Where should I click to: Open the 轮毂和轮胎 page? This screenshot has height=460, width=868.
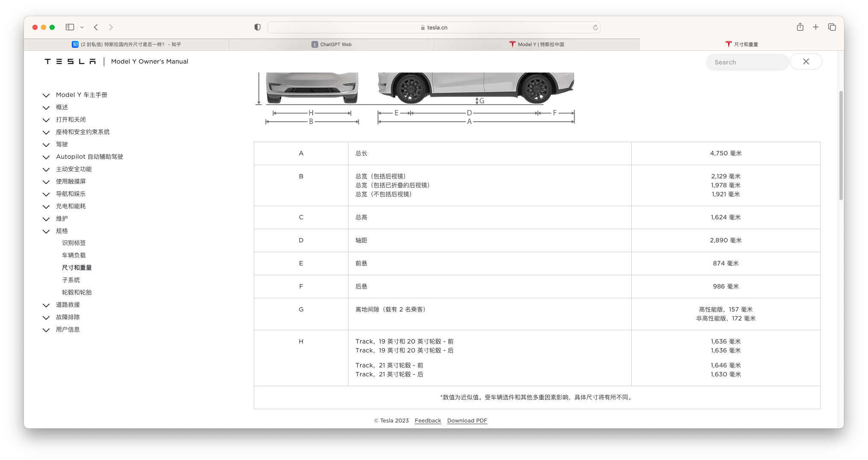pyautogui.click(x=77, y=292)
